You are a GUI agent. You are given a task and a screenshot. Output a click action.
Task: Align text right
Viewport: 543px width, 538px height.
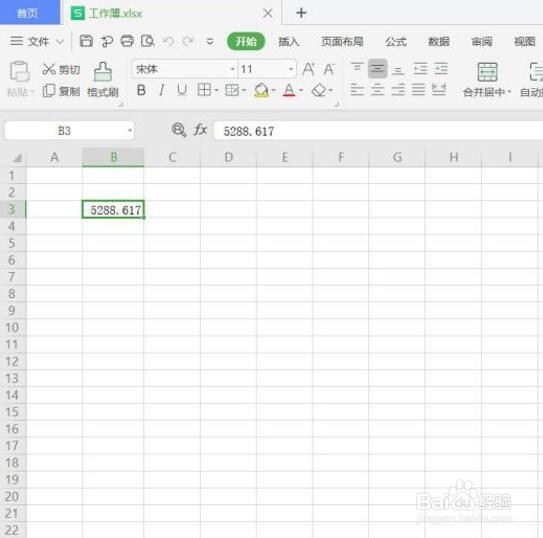(x=398, y=90)
